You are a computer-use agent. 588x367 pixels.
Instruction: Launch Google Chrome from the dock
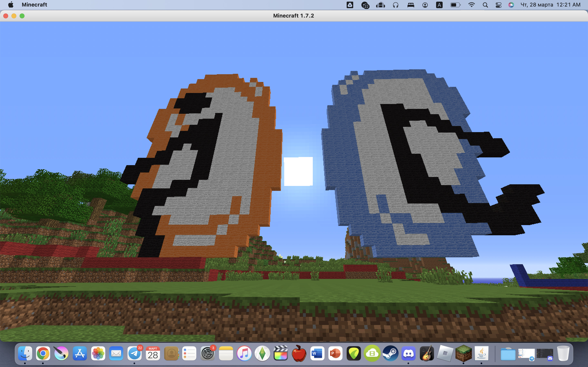tap(43, 353)
